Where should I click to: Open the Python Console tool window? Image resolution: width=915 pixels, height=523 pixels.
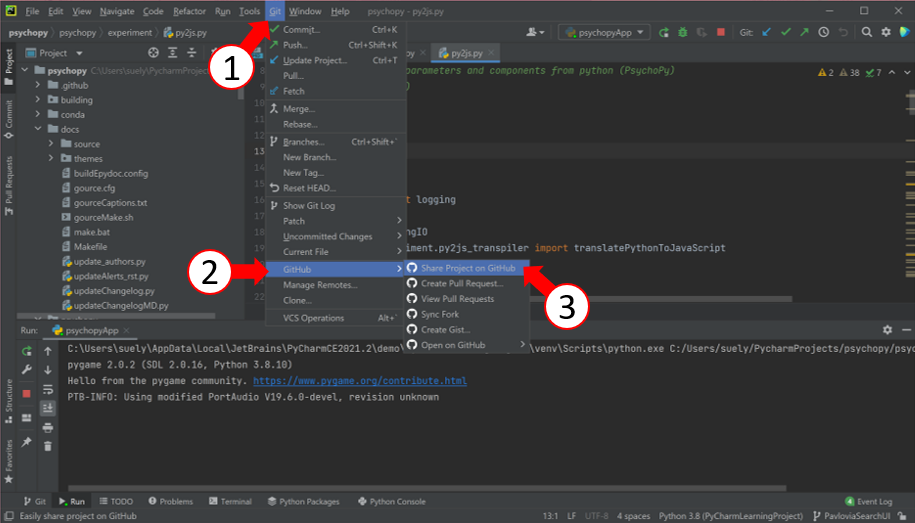click(x=392, y=501)
